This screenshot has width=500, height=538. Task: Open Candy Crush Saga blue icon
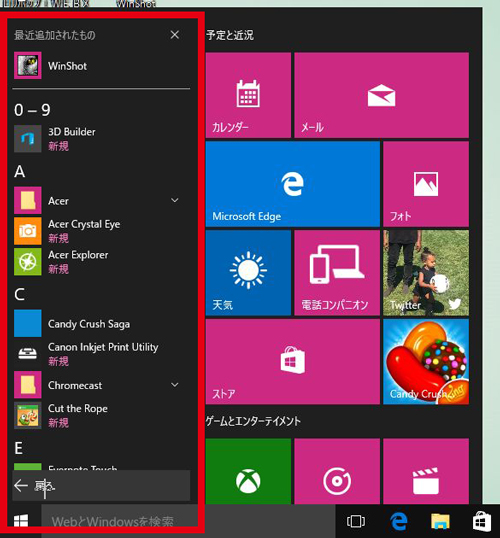coord(28,323)
